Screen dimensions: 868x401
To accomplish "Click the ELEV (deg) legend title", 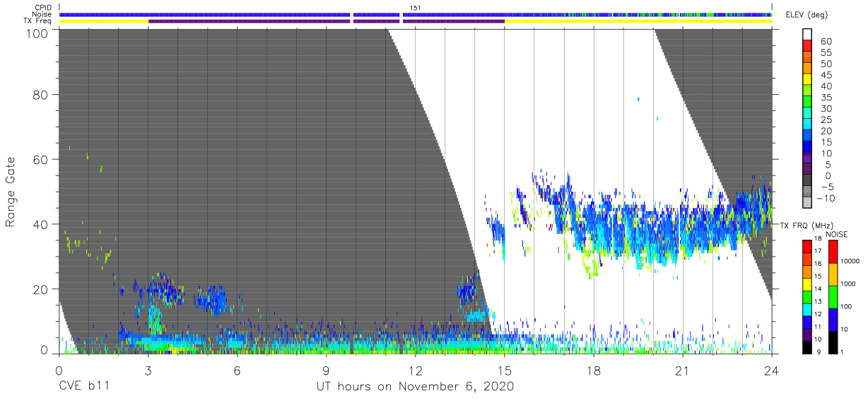I will pos(809,15).
